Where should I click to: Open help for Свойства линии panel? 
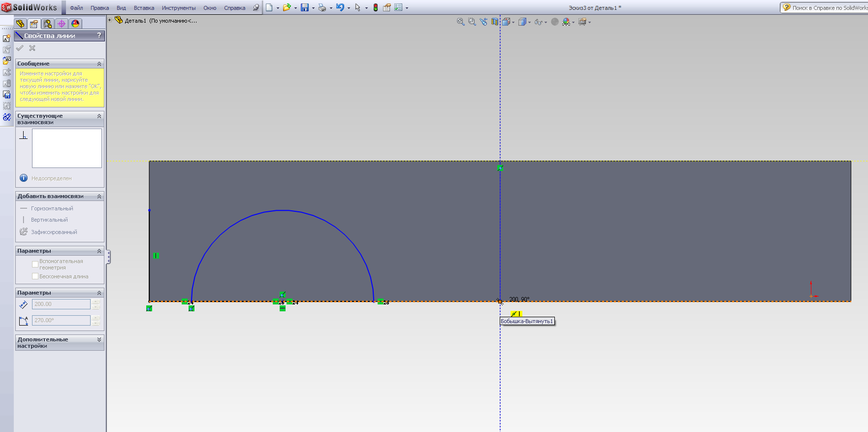(x=99, y=35)
